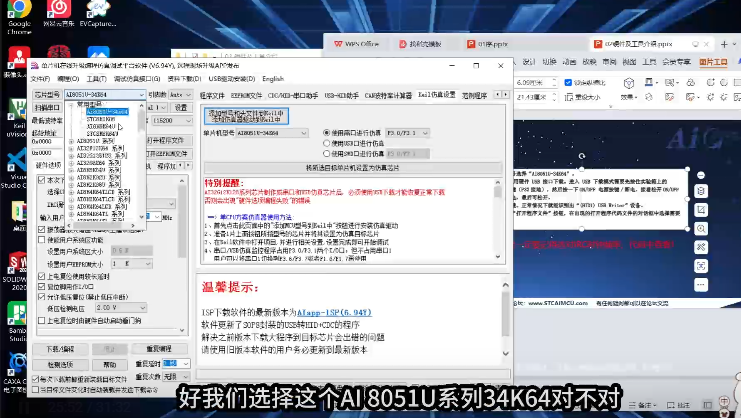Switch to Keil simulation settings tab
This screenshot has width=741, height=418.
click(x=437, y=95)
